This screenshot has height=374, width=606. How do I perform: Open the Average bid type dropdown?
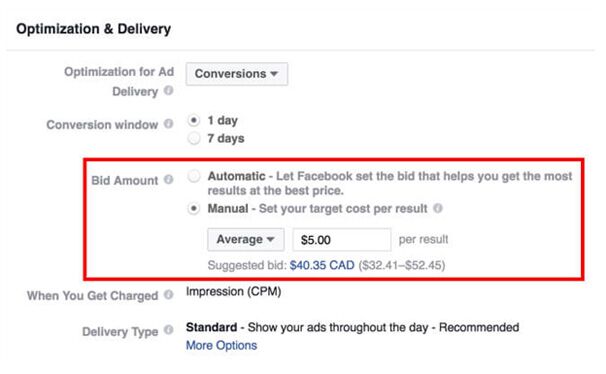[246, 240]
